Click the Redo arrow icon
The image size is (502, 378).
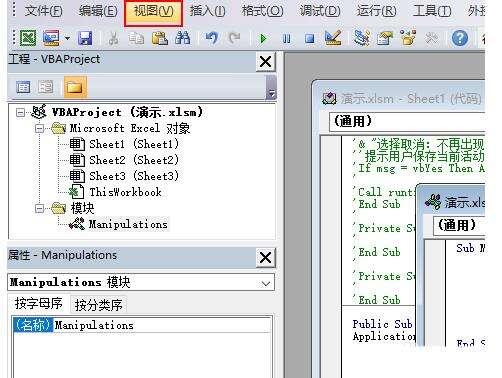(x=234, y=38)
